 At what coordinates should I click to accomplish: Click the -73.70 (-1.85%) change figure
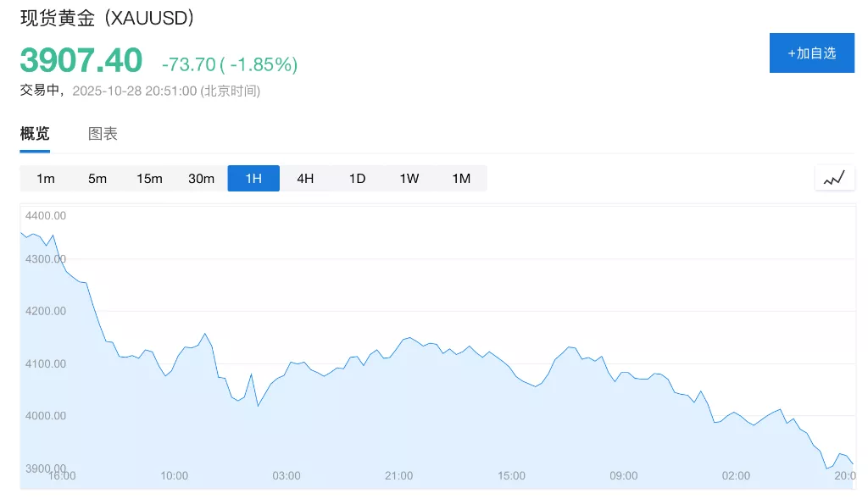(x=230, y=64)
